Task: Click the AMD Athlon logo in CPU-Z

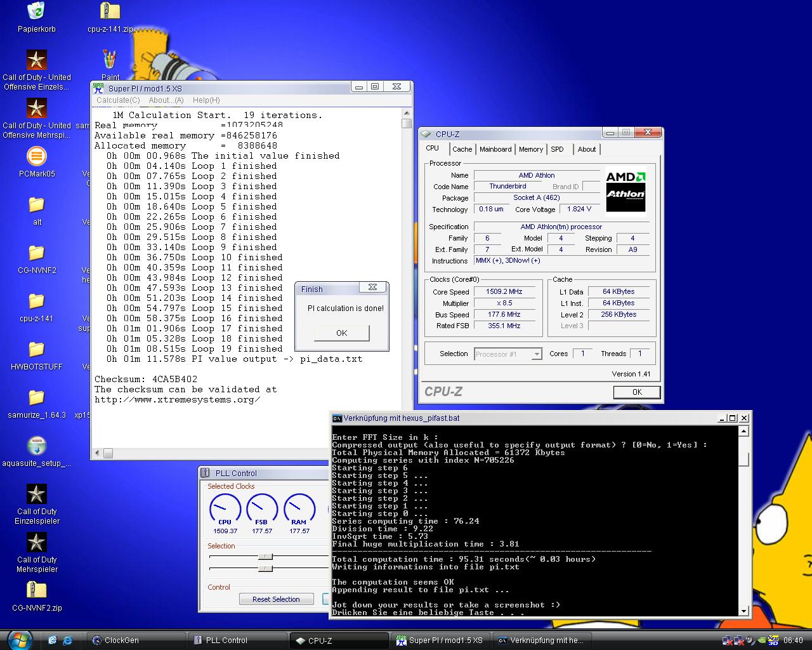Action: [625, 192]
